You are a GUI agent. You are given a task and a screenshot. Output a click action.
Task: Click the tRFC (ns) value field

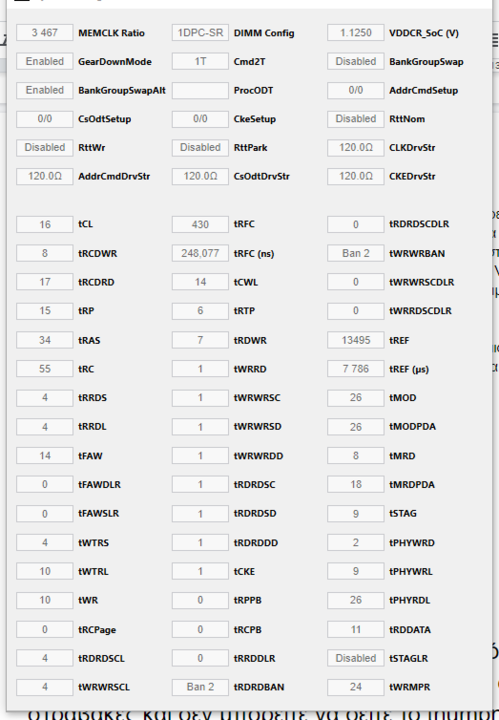[200, 253]
